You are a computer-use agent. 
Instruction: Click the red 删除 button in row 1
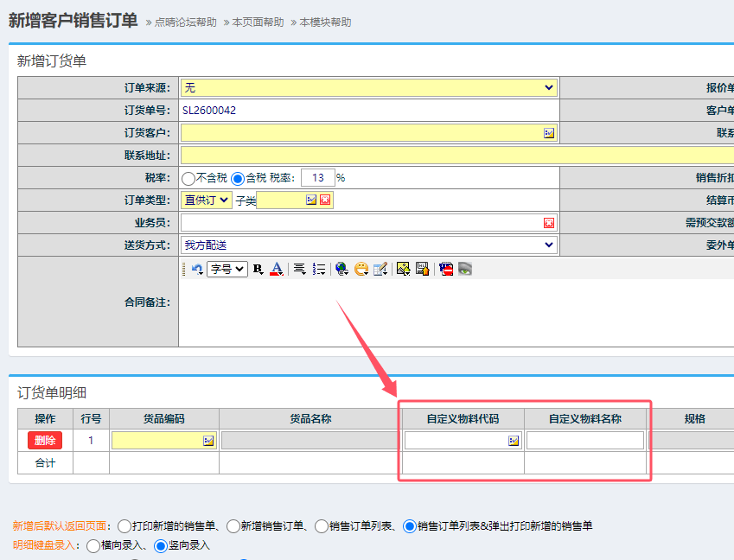pyautogui.click(x=45, y=440)
